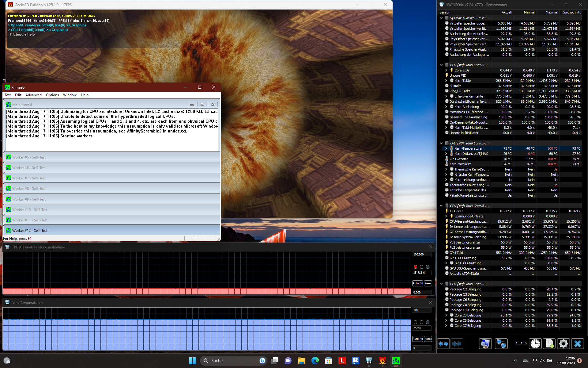Expand the Effektive Kerntakte row
Screen dimensions: 588x368
[x=446, y=96]
